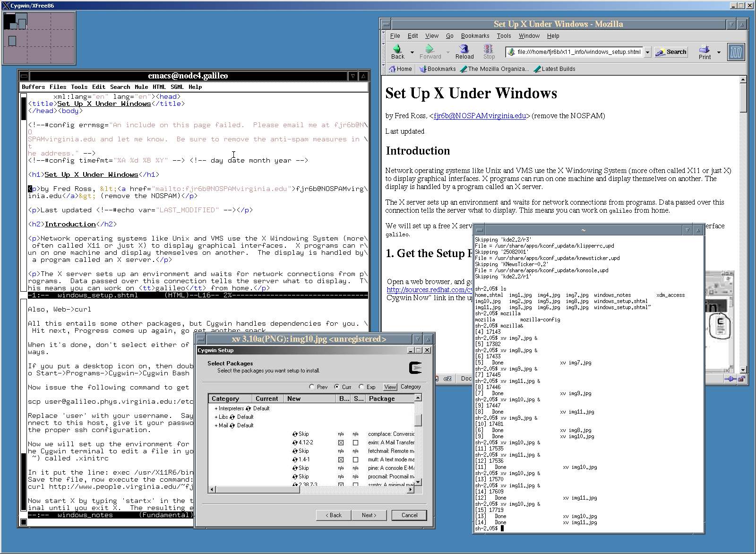The image size is (756, 554).
Task: Click the Back arrow icon in Mozilla
Action: pos(397,48)
